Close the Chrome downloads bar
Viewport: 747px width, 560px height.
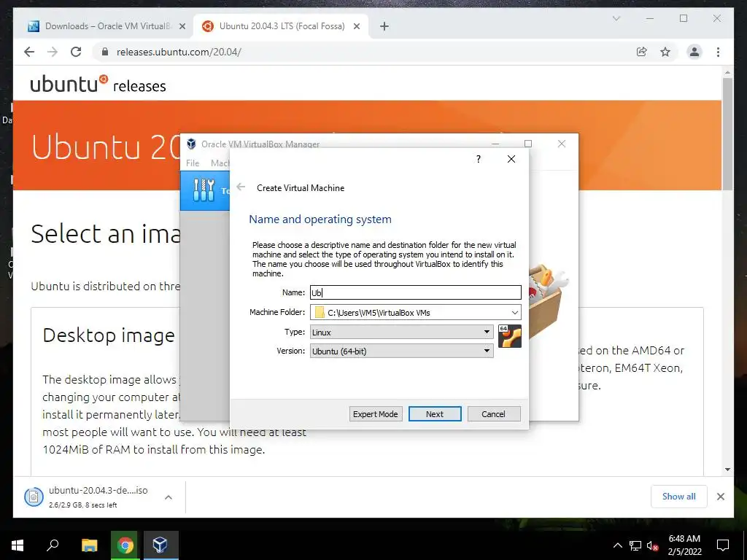(720, 497)
